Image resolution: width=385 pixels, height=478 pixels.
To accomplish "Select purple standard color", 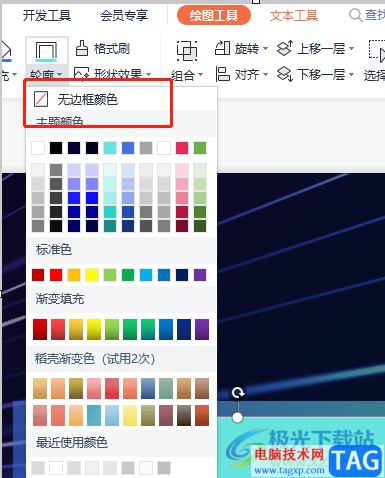I will point(200,275).
